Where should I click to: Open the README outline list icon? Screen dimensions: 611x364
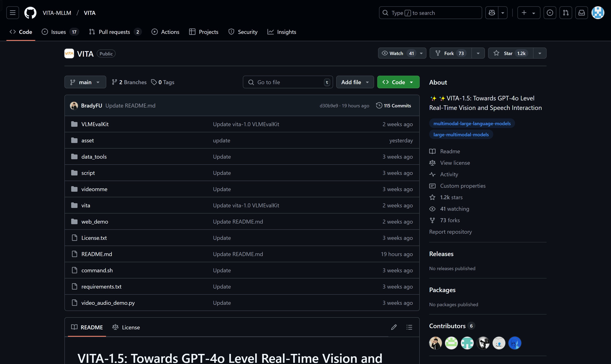[x=409, y=327]
